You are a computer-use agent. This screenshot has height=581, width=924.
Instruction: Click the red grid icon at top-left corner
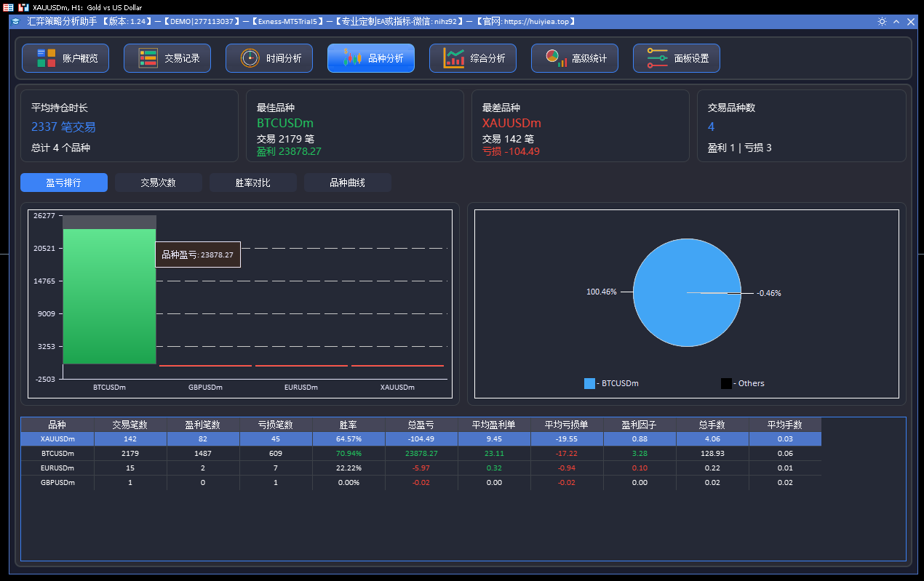(x=8, y=7)
